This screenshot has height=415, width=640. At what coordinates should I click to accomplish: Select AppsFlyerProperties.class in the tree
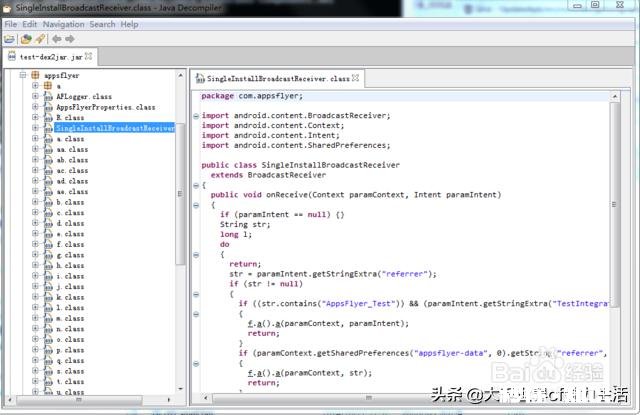click(106, 107)
